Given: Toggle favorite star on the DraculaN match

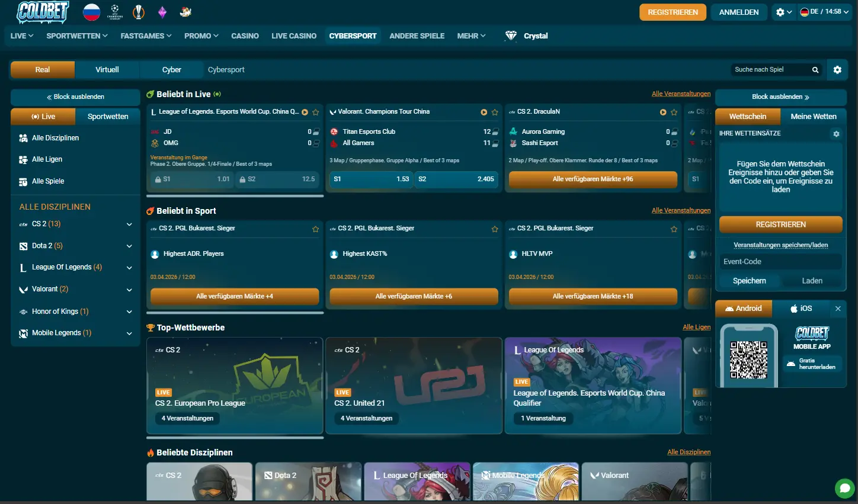Looking at the screenshot, I should (674, 112).
